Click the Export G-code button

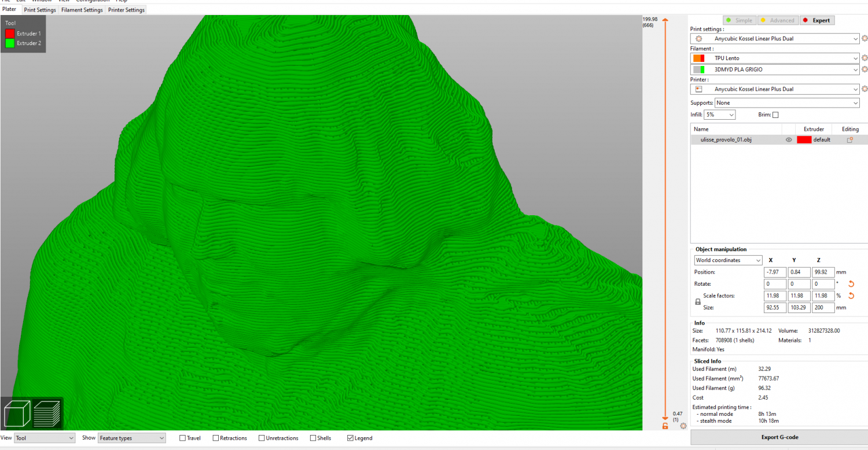click(x=779, y=437)
